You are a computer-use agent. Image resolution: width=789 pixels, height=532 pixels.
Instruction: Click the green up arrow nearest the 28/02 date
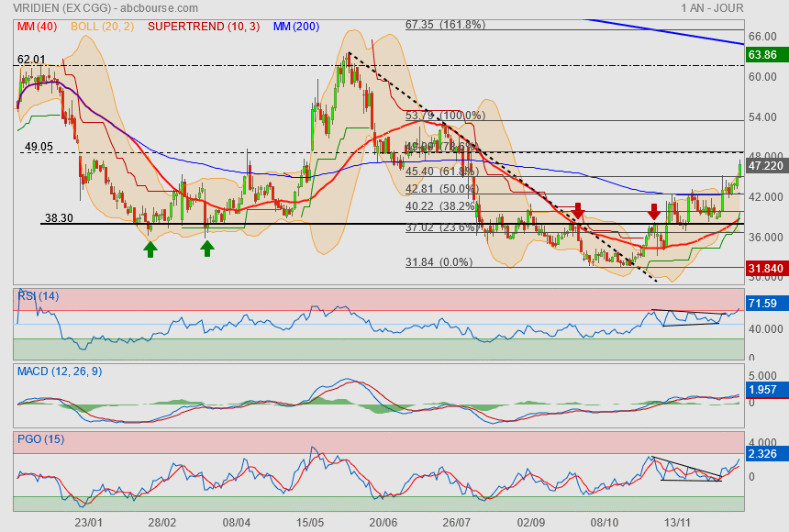(x=150, y=249)
